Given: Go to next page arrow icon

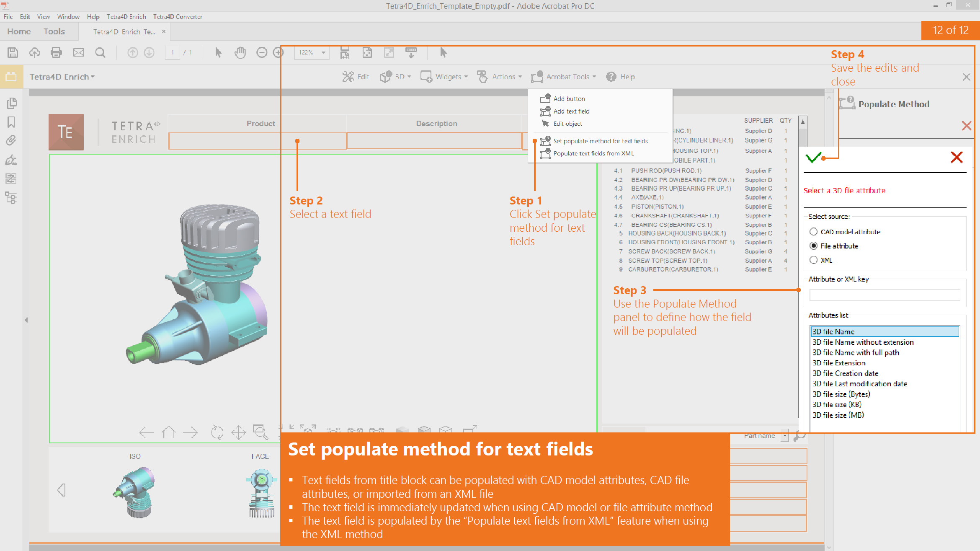Looking at the screenshot, I should point(149,53).
